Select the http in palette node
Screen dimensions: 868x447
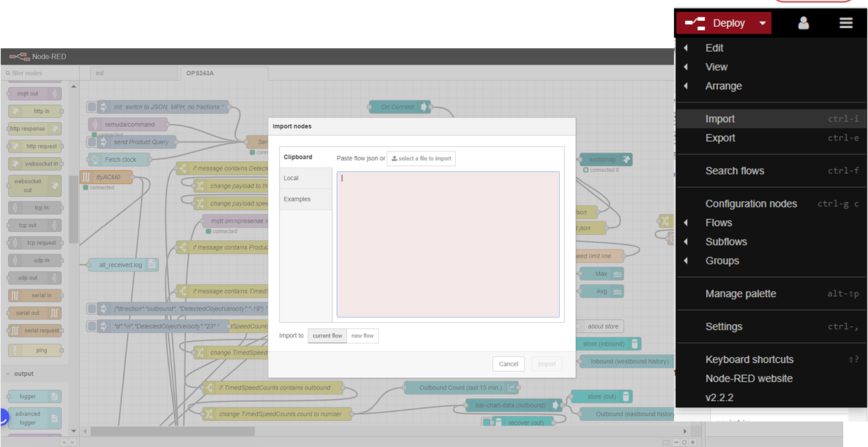point(34,111)
